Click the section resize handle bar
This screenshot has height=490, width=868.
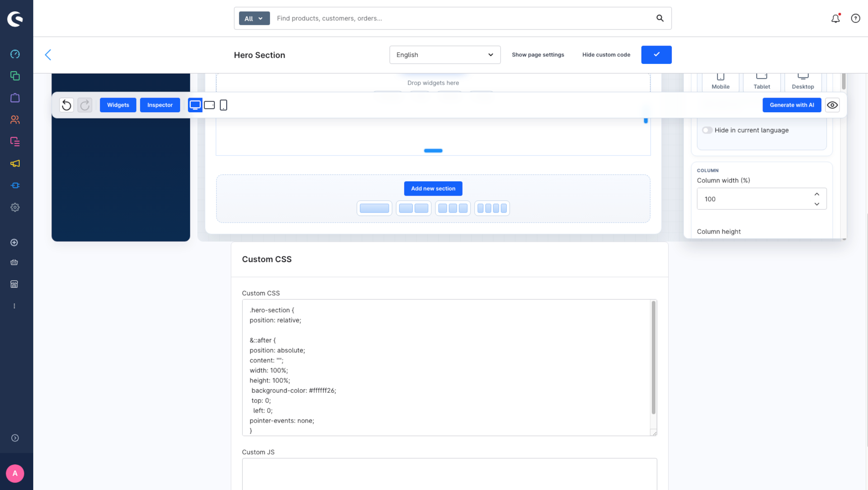click(433, 151)
